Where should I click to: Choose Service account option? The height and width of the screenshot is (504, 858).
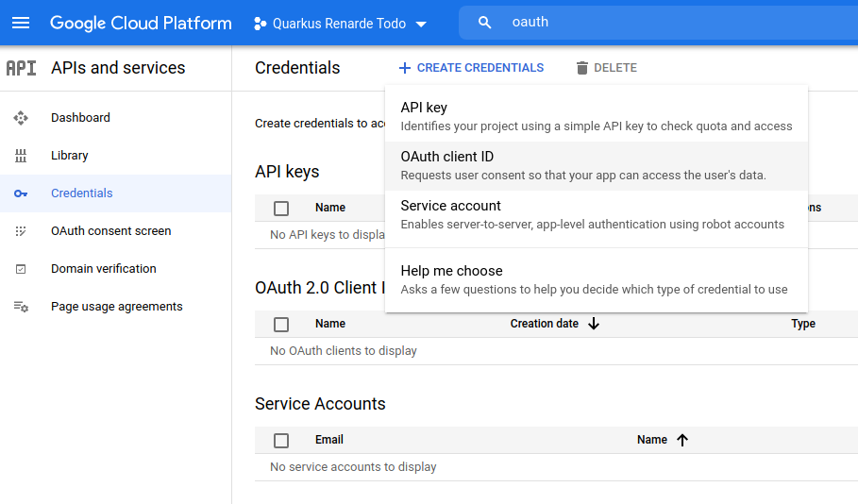(x=597, y=215)
